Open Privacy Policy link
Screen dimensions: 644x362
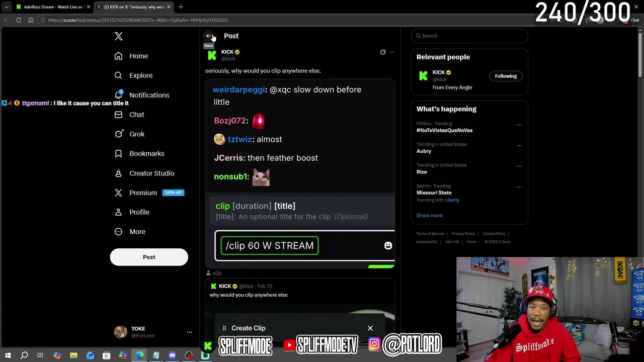463,234
